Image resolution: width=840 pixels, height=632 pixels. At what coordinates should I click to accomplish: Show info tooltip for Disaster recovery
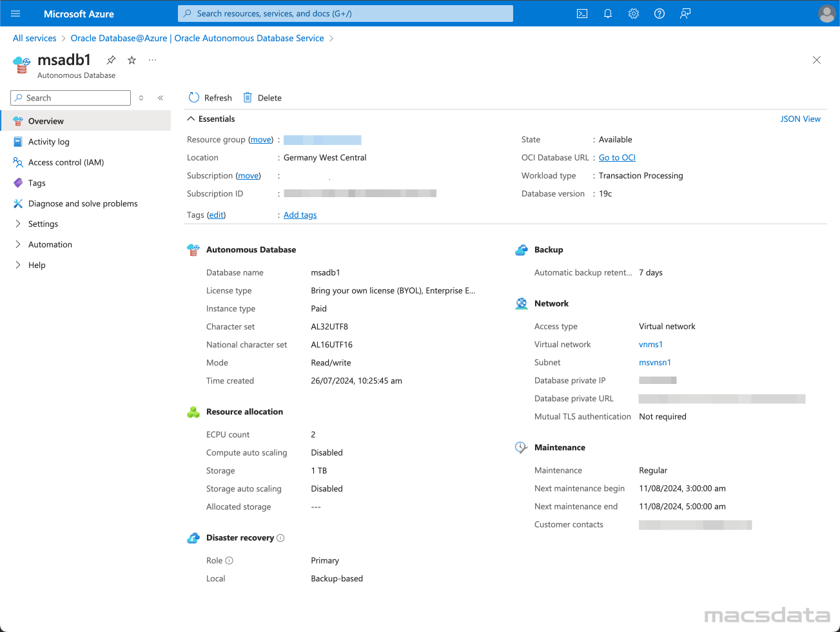click(x=280, y=538)
